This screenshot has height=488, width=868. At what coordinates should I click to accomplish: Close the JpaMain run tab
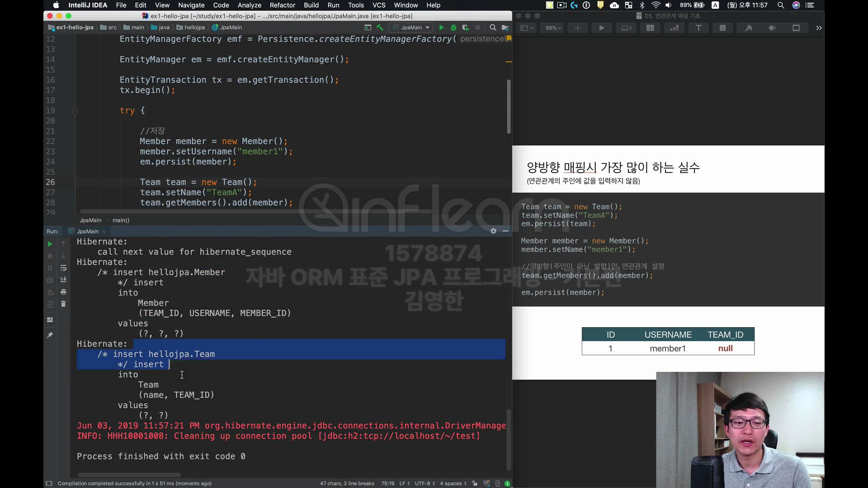(x=104, y=231)
